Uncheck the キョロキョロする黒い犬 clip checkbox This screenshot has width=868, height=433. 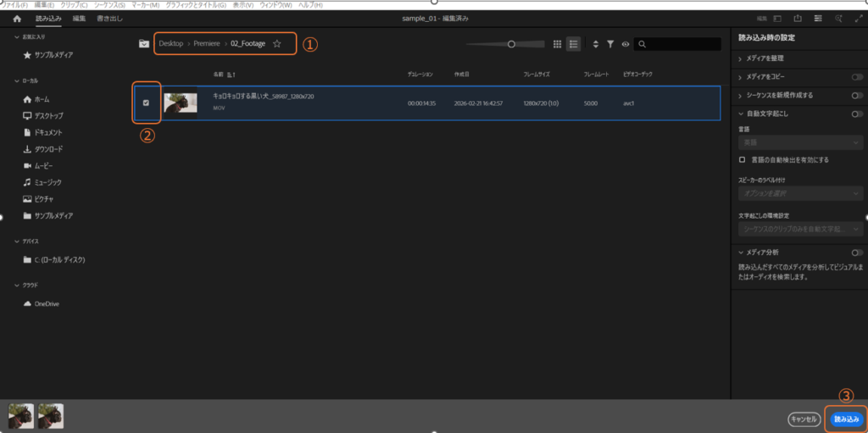point(146,103)
